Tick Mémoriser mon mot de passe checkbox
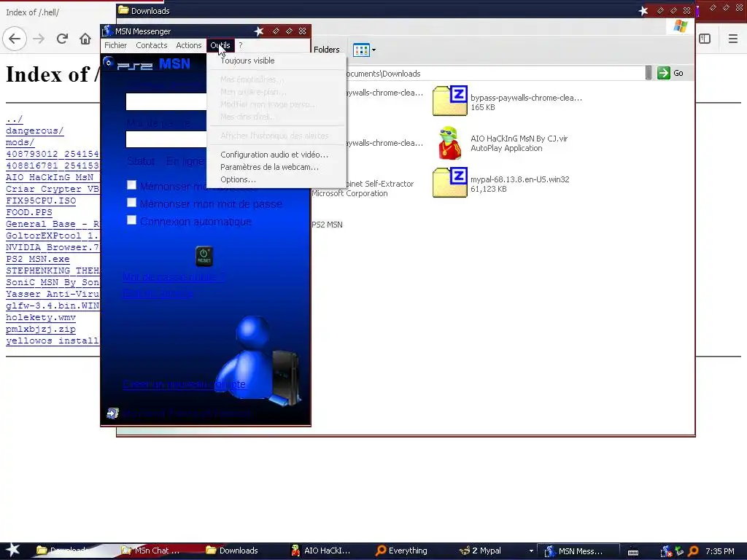 tap(131, 203)
